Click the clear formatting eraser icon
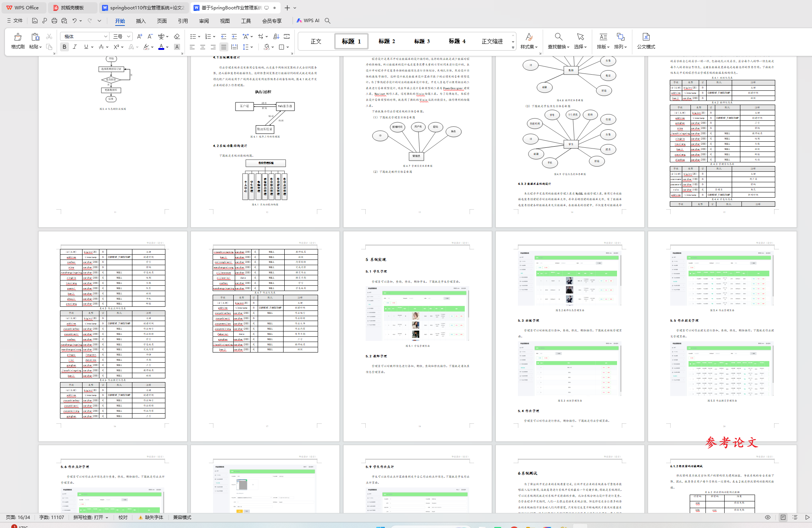Screen dimensions: 812x528 pyautogui.click(x=177, y=36)
